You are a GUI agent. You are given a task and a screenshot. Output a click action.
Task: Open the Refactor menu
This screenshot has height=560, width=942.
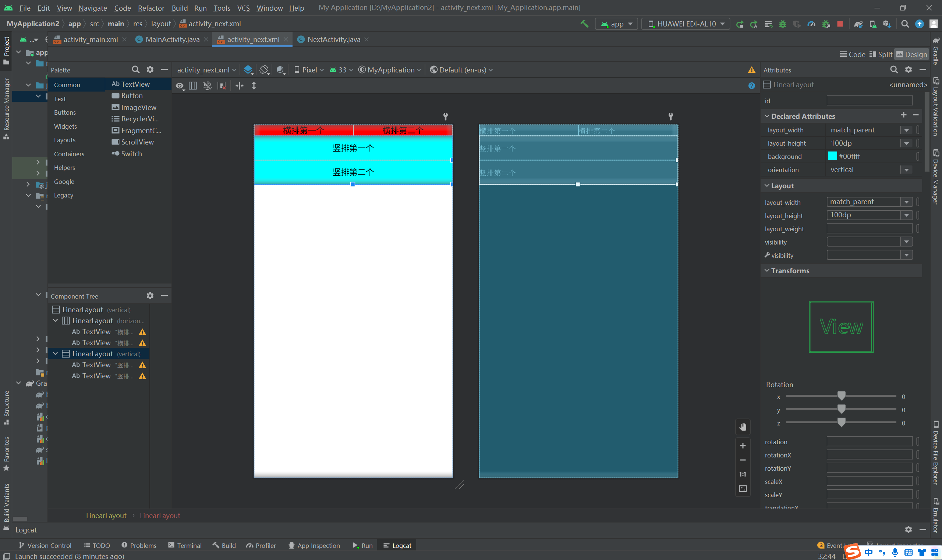(x=150, y=8)
